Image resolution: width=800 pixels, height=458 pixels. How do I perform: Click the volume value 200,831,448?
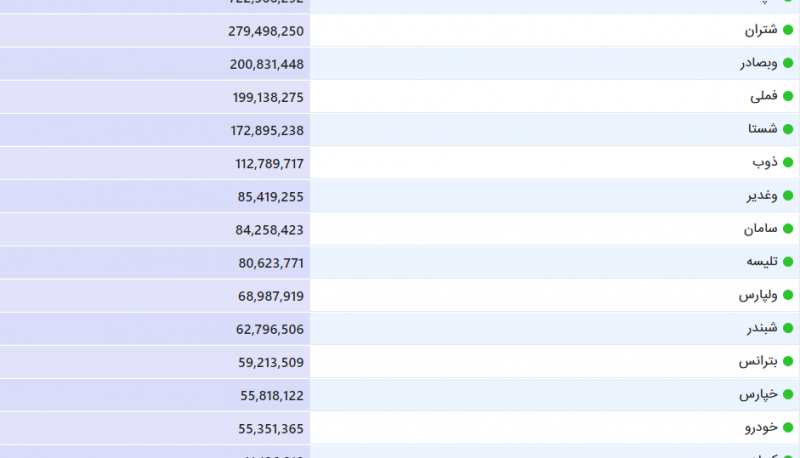click(x=267, y=64)
